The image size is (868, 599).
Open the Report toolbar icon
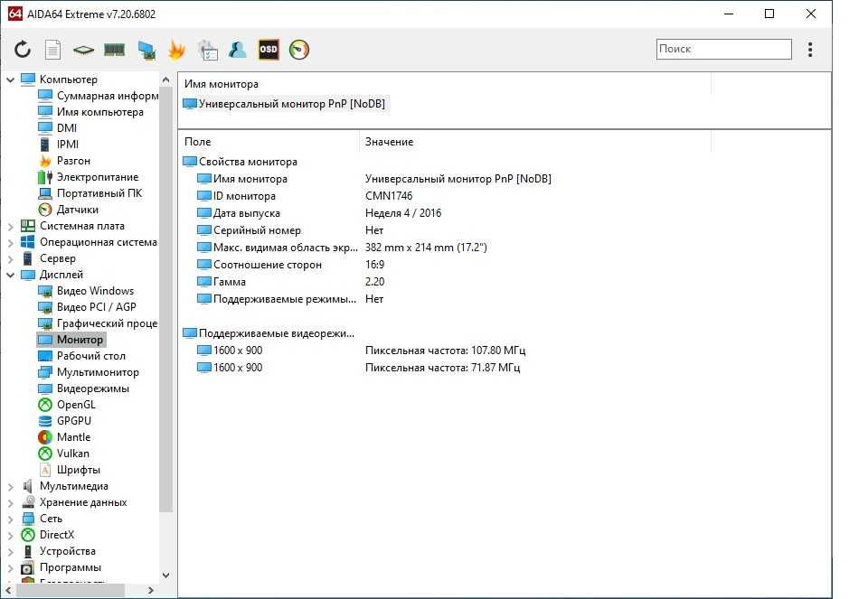pyautogui.click(x=52, y=50)
